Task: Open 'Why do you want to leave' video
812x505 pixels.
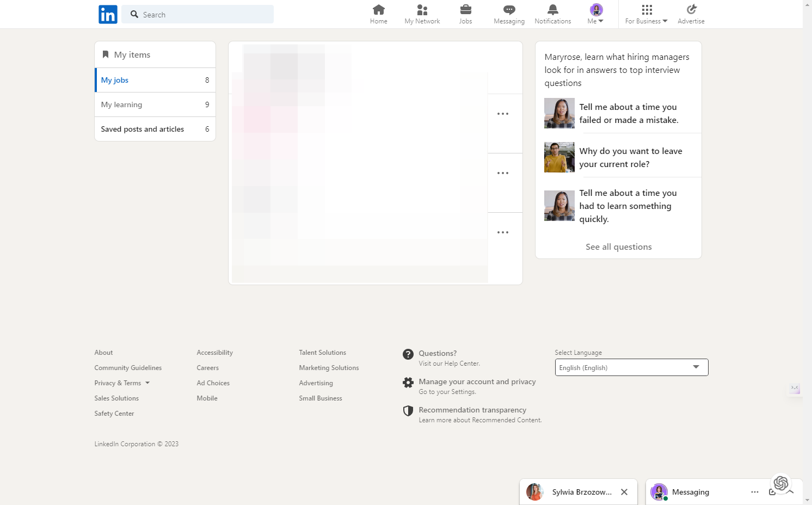Action: (x=559, y=157)
